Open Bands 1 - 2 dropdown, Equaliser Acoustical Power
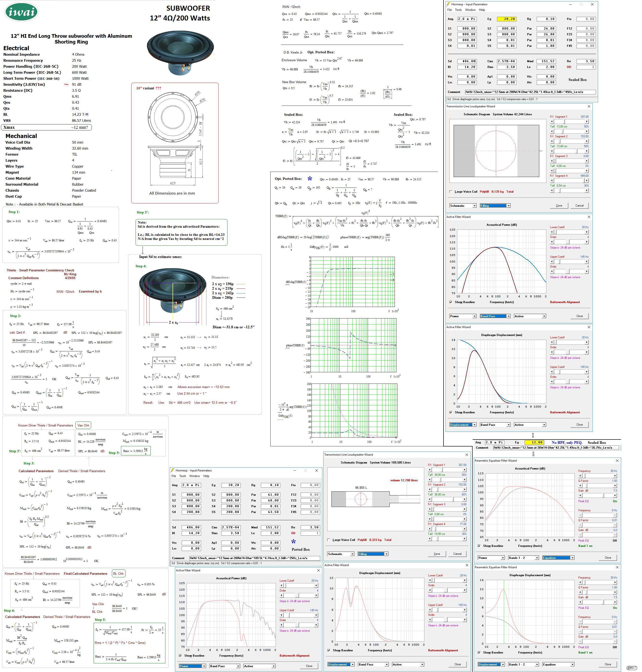The height and width of the screenshot is (672, 642). [523, 558]
